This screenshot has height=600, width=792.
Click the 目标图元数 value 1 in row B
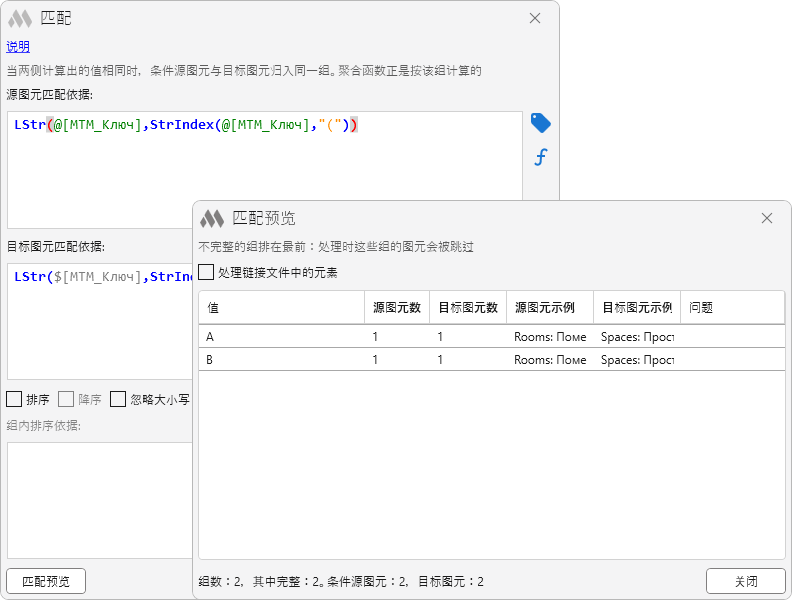coord(440,360)
